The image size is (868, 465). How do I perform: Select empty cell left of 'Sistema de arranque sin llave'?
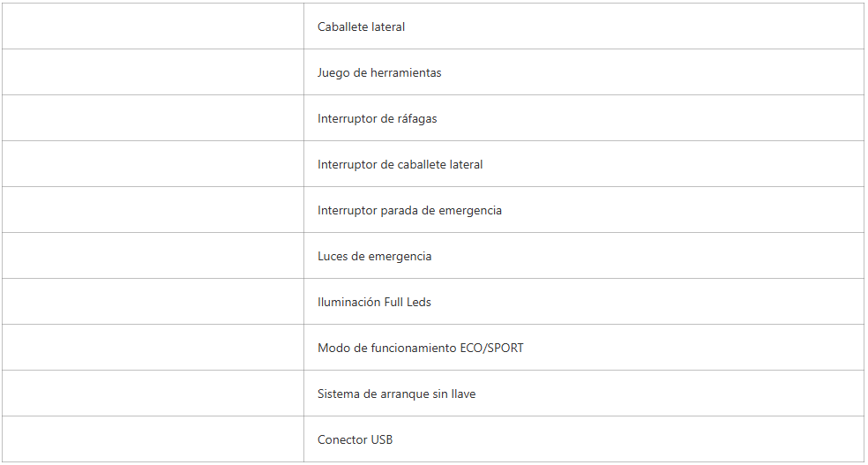click(153, 394)
